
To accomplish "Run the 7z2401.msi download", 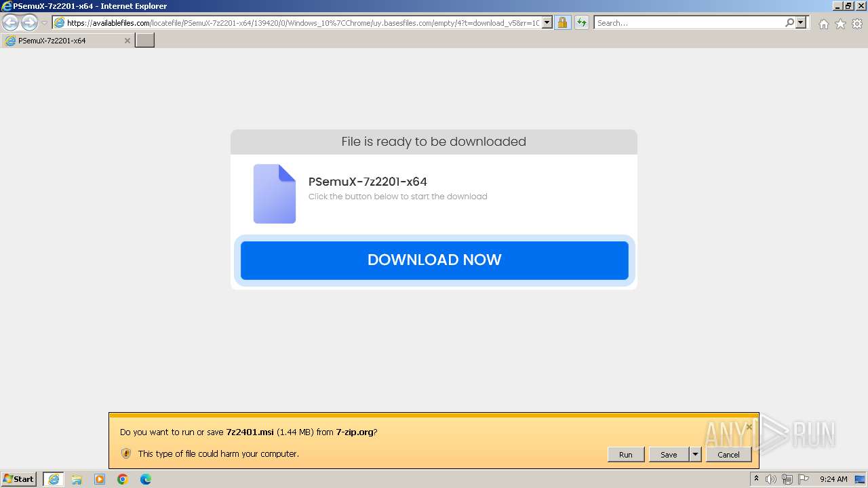I will tap(625, 455).
